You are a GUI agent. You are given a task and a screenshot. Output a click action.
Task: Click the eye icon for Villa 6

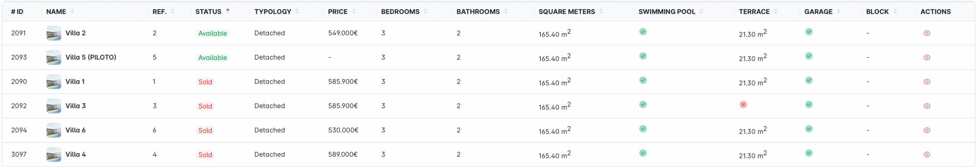pyautogui.click(x=926, y=130)
